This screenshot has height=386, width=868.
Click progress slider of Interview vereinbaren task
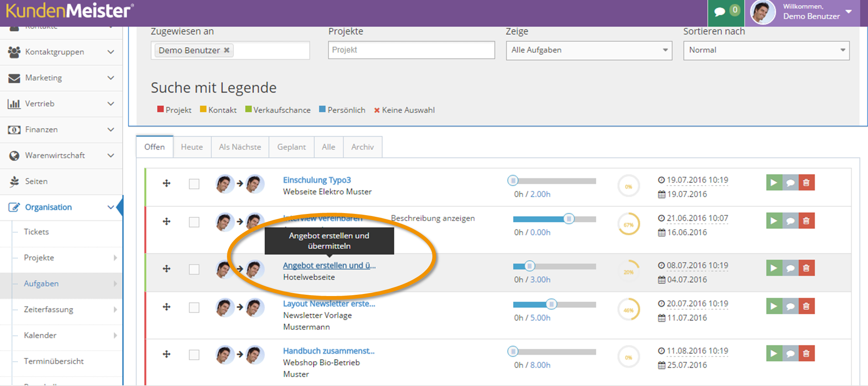click(555, 219)
